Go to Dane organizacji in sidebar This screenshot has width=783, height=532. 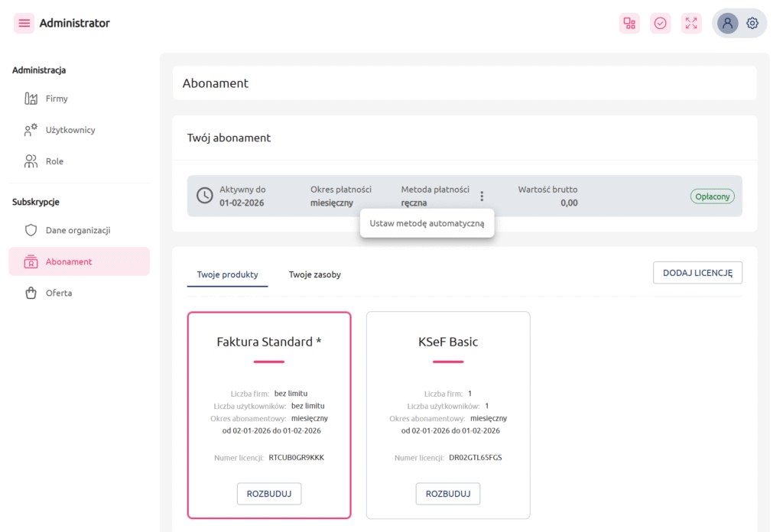78,230
